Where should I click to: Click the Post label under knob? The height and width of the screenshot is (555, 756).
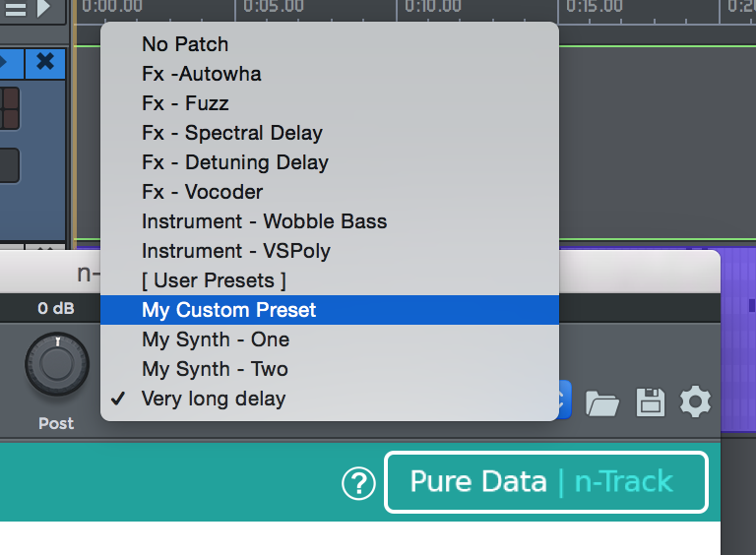pos(56,423)
